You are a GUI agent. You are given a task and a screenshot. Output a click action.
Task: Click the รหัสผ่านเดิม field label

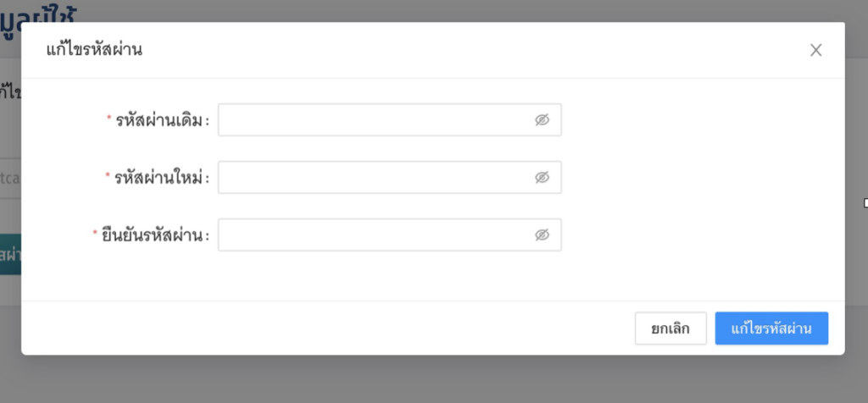pyautogui.click(x=161, y=120)
